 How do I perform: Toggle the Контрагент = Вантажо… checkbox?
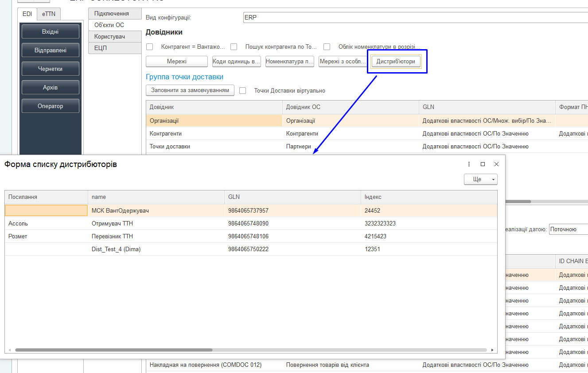click(x=150, y=47)
